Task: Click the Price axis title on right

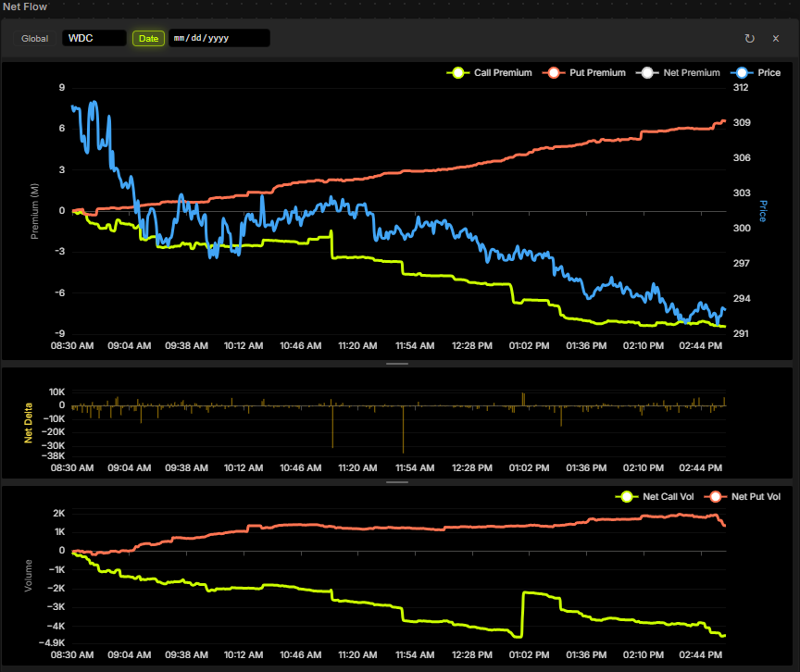Action: click(x=763, y=210)
